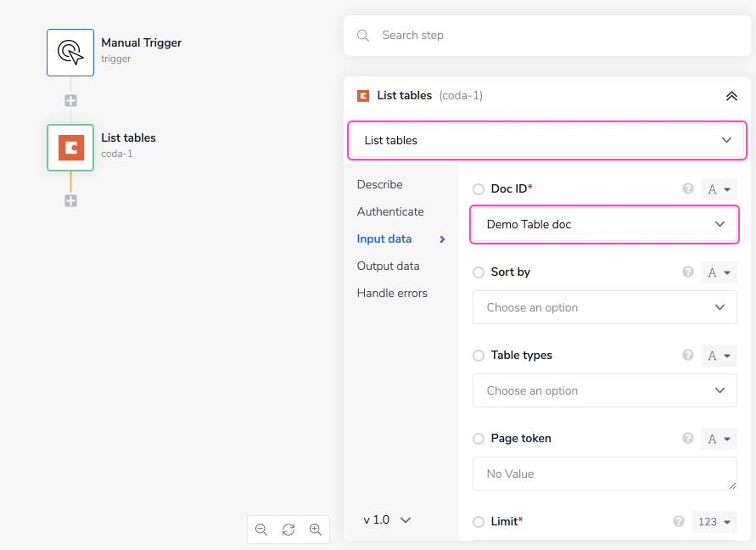The width and height of the screenshot is (756, 550).
Task: Toggle the Doc ID radio button
Action: [479, 189]
